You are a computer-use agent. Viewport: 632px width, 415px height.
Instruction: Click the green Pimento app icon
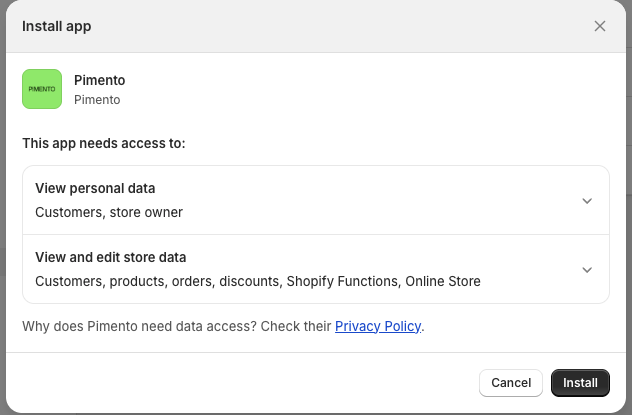click(42, 89)
